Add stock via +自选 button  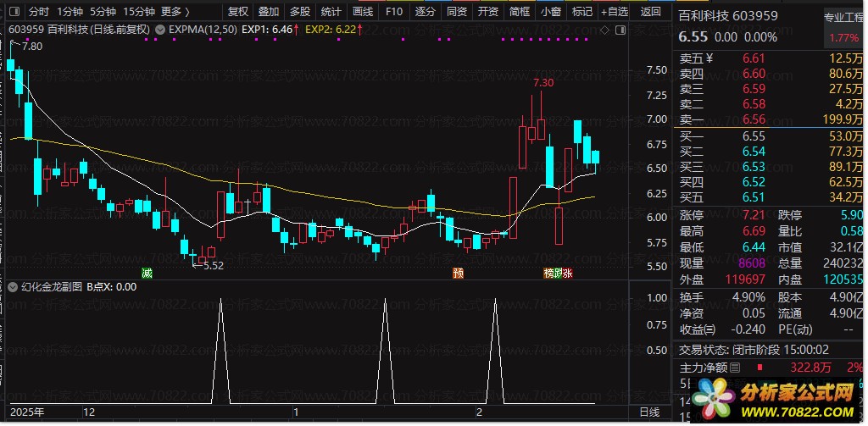coord(615,12)
